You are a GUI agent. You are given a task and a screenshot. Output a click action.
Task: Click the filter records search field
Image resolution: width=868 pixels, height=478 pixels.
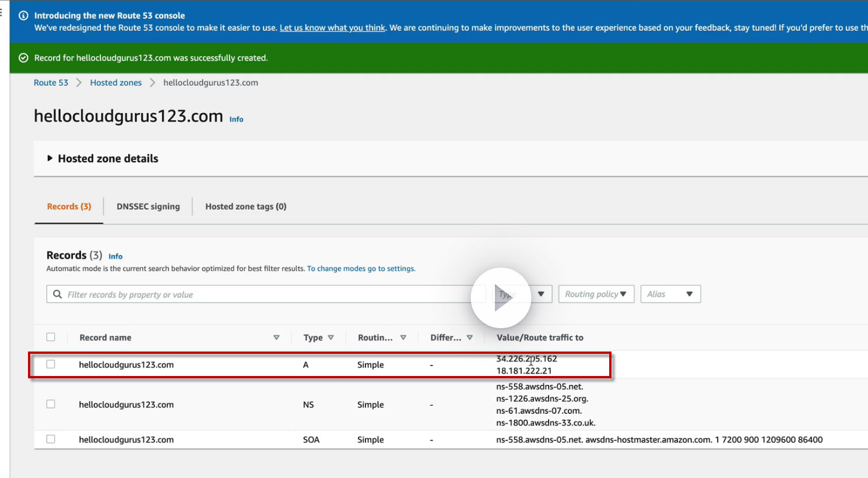point(262,294)
